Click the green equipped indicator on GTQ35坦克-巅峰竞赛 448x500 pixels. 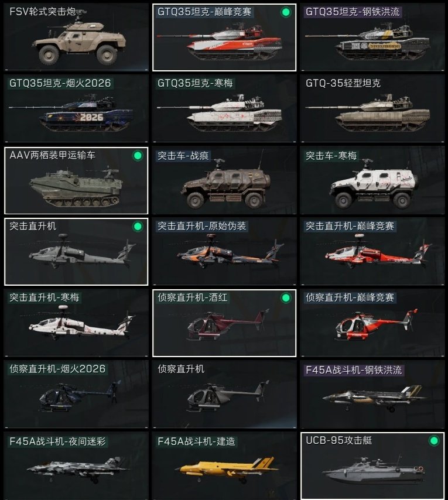click(x=286, y=12)
